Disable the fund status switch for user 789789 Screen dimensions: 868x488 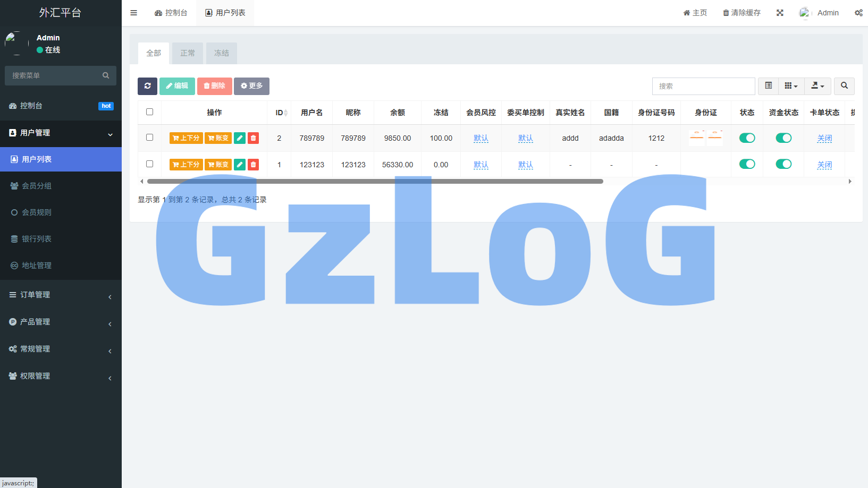pyautogui.click(x=783, y=138)
